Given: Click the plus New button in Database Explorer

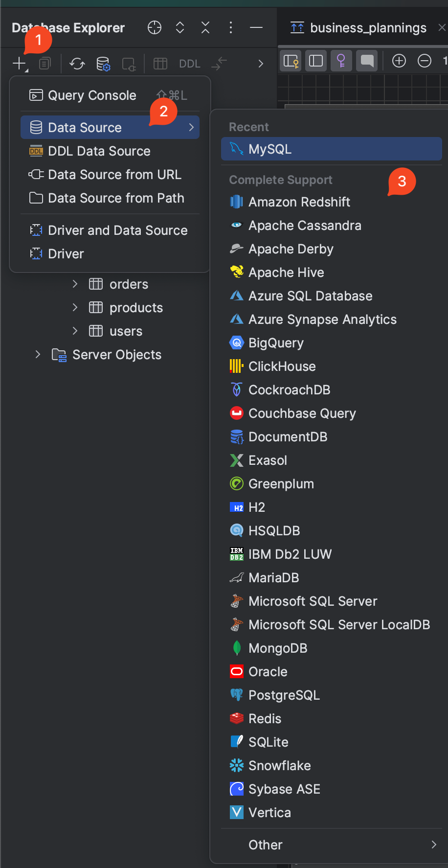Looking at the screenshot, I should point(19,63).
